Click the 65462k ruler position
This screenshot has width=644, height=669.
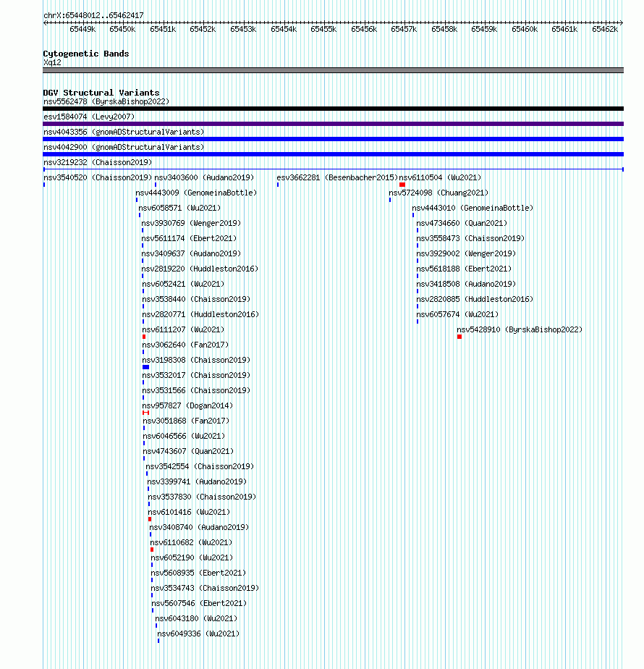coord(605,29)
